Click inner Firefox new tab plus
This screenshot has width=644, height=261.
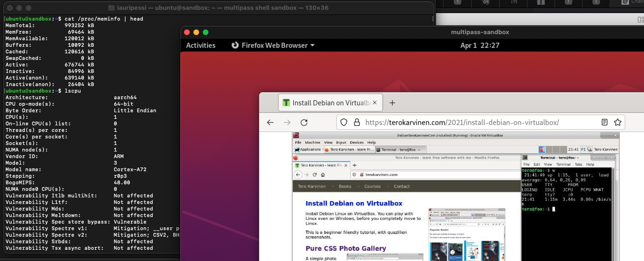(x=355, y=165)
